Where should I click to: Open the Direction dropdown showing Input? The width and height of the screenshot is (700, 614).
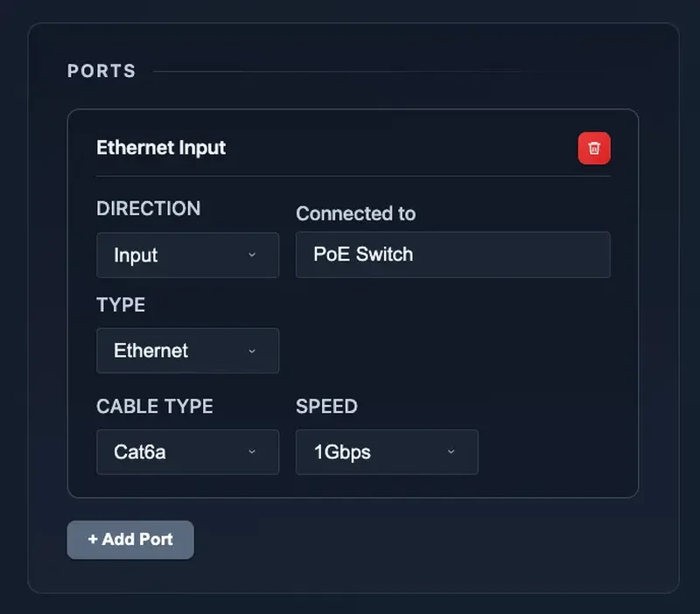[x=187, y=255]
